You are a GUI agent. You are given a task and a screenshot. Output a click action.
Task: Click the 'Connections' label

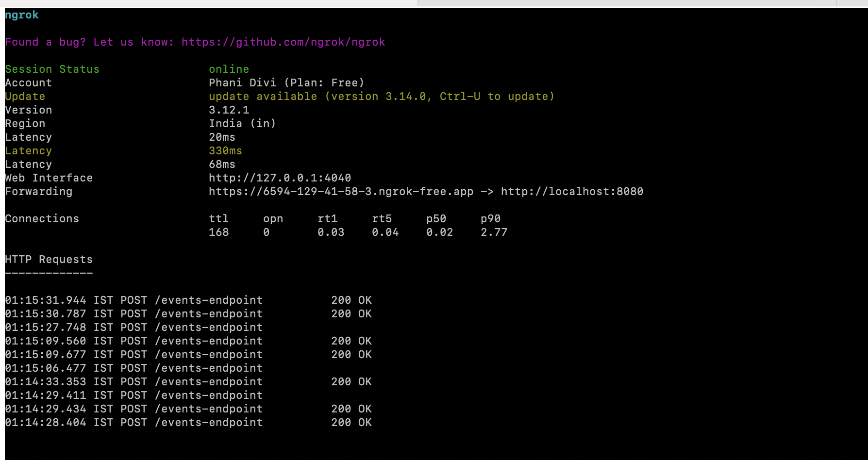pos(42,219)
